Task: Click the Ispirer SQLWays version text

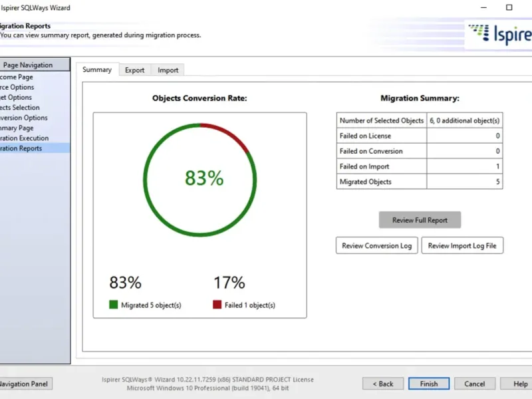Action: (207, 379)
